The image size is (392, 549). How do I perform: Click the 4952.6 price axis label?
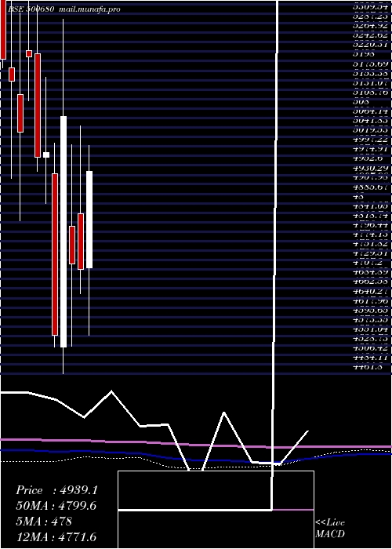(x=368, y=158)
